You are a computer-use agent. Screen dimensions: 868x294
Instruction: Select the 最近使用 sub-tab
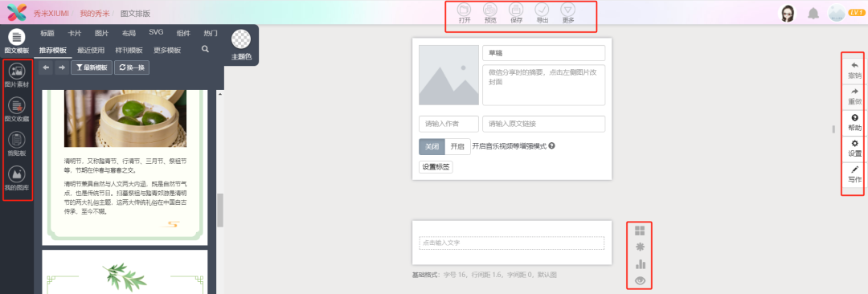pyautogui.click(x=91, y=51)
